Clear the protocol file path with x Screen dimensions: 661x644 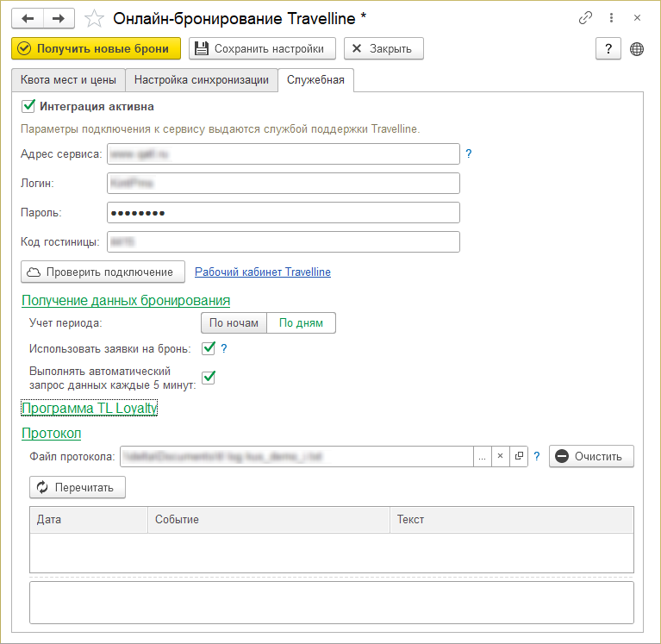pyautogui.click(x=501, y=456)
